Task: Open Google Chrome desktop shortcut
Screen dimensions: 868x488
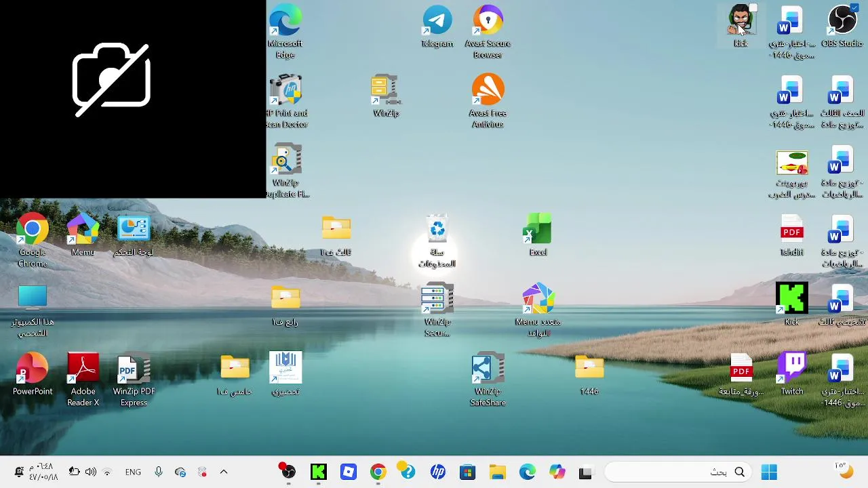Action: coord(33,241)
